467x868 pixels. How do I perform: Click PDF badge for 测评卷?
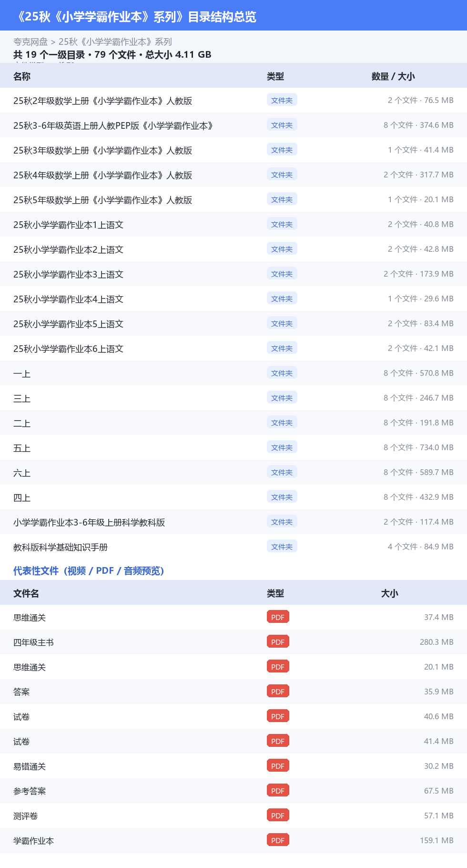click(278, 816)
